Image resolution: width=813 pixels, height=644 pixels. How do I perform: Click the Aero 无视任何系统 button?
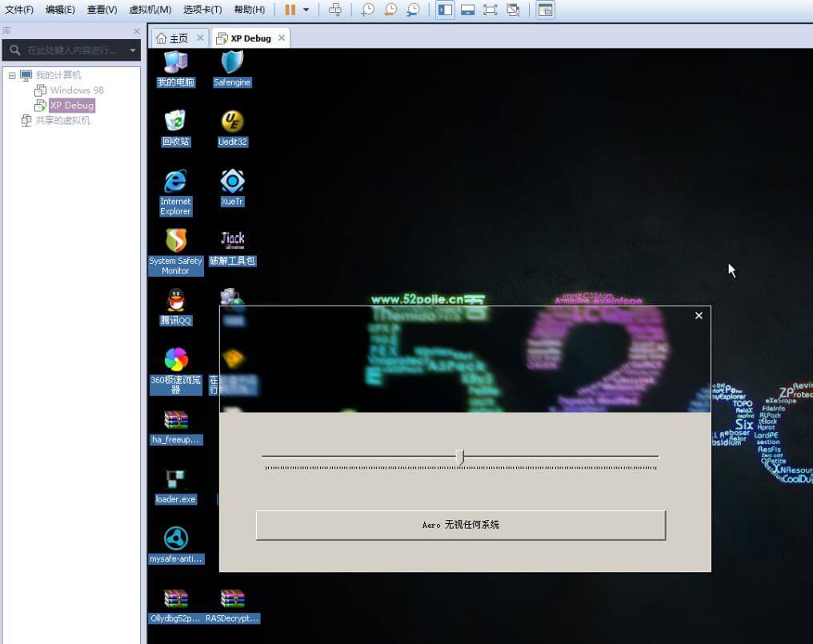(460, 525)
